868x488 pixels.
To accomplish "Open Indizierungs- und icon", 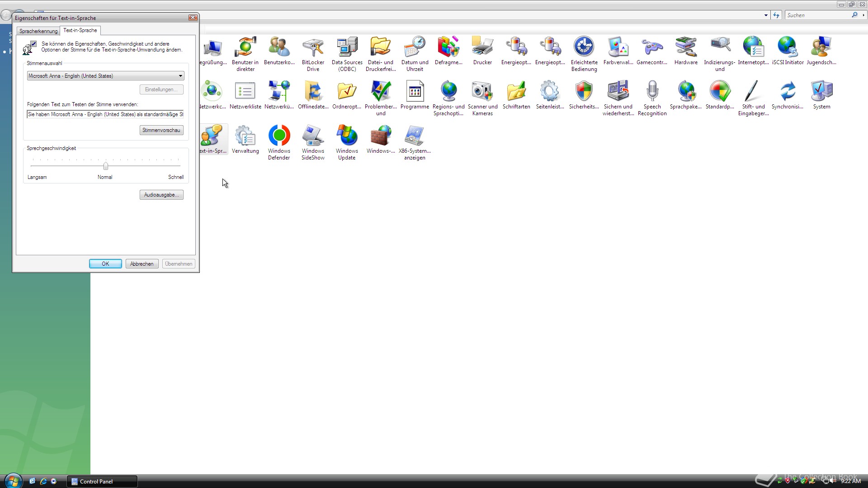I will coord(720,54).
